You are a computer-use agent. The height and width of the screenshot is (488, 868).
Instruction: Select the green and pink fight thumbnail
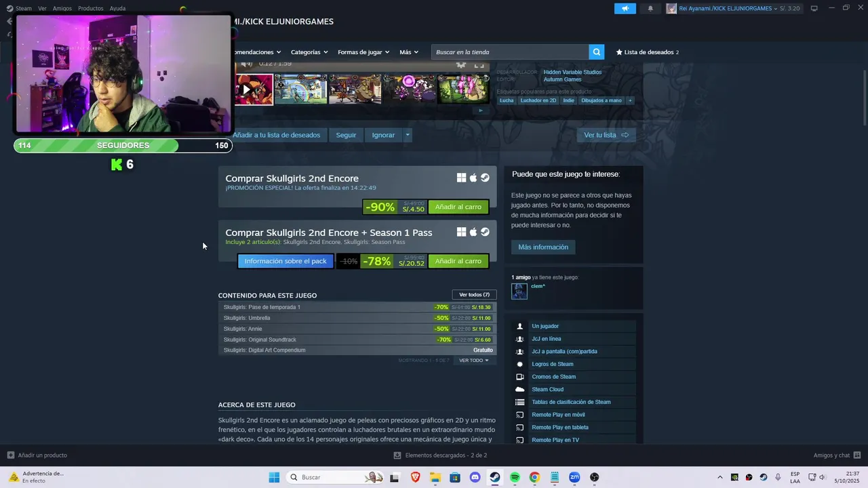(463, 89)
